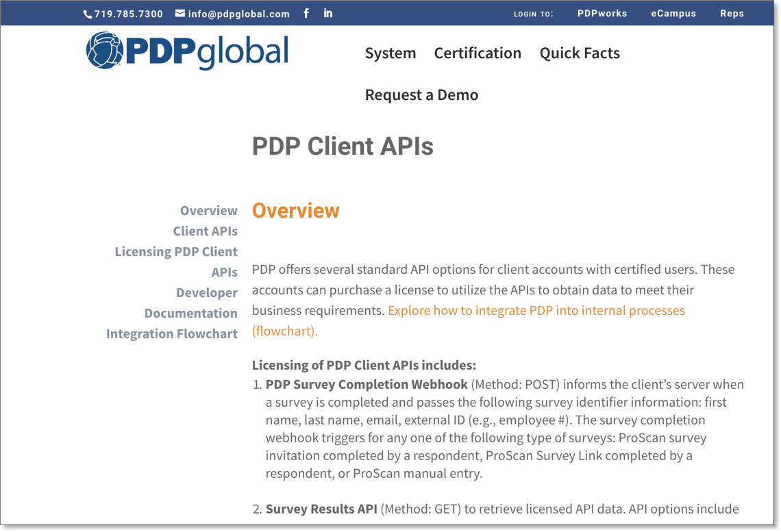
Task: Open the eCampus login link
Action: coord(673,14)
